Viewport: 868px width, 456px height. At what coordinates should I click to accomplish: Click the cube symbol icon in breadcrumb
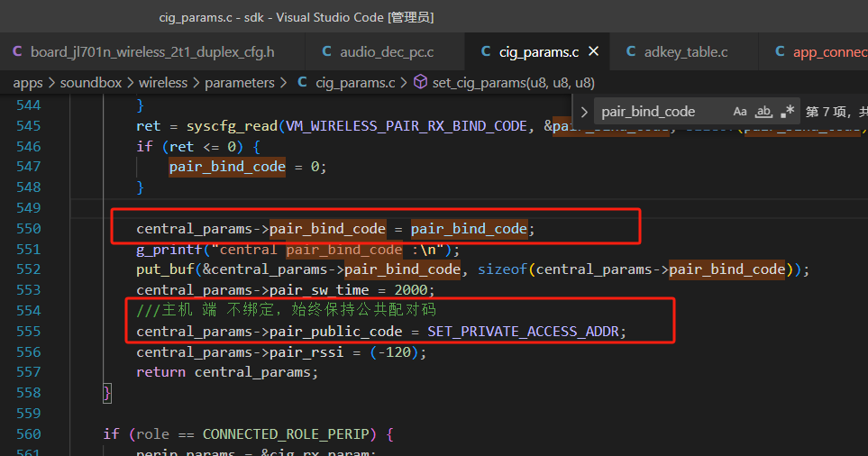click(x=420, y=82)
